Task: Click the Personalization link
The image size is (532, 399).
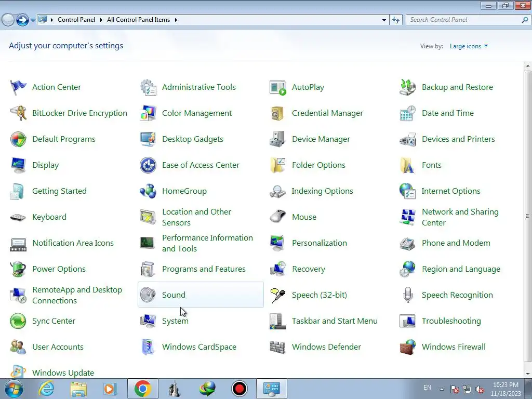Action: [320, 243]
